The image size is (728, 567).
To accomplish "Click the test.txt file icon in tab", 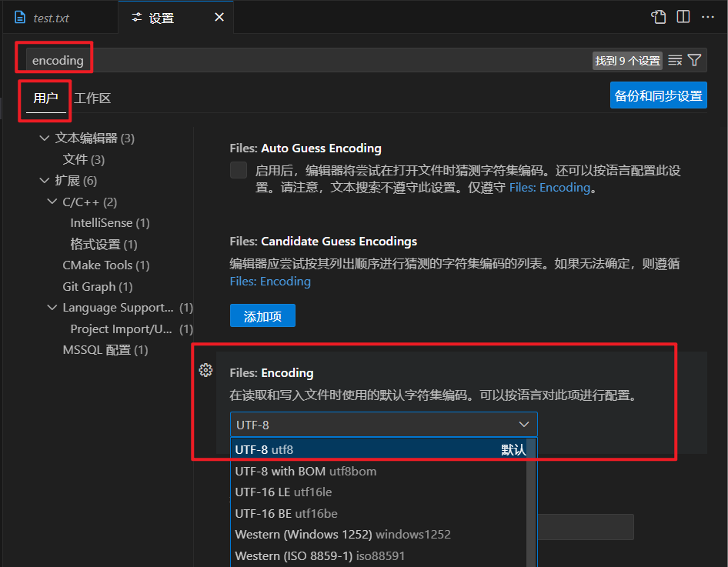I will click(x=20, y=18).
